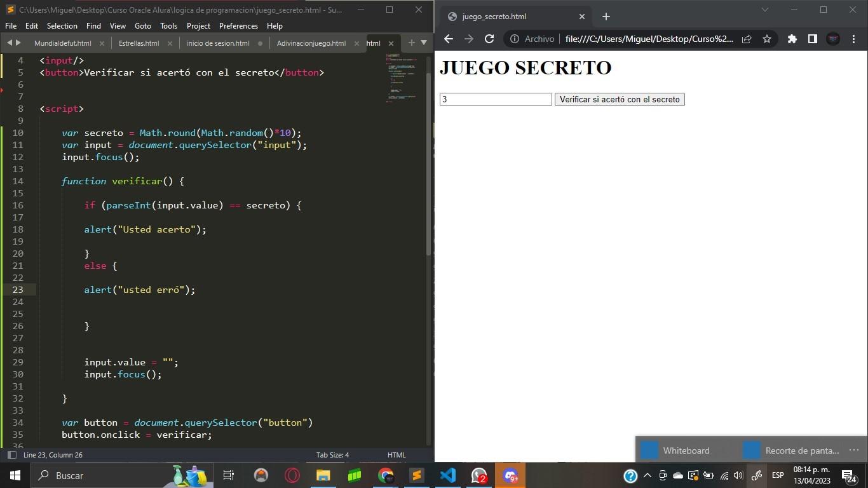Open a new Chrome tab
The width and height of the screenshot is (868, 488).
[x=606, y=17]
